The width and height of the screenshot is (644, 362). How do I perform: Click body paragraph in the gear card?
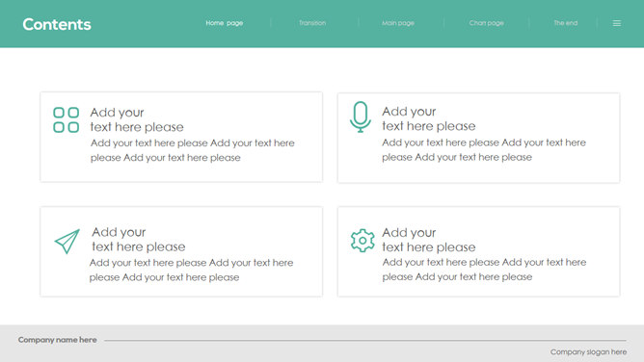pos(484,270)
